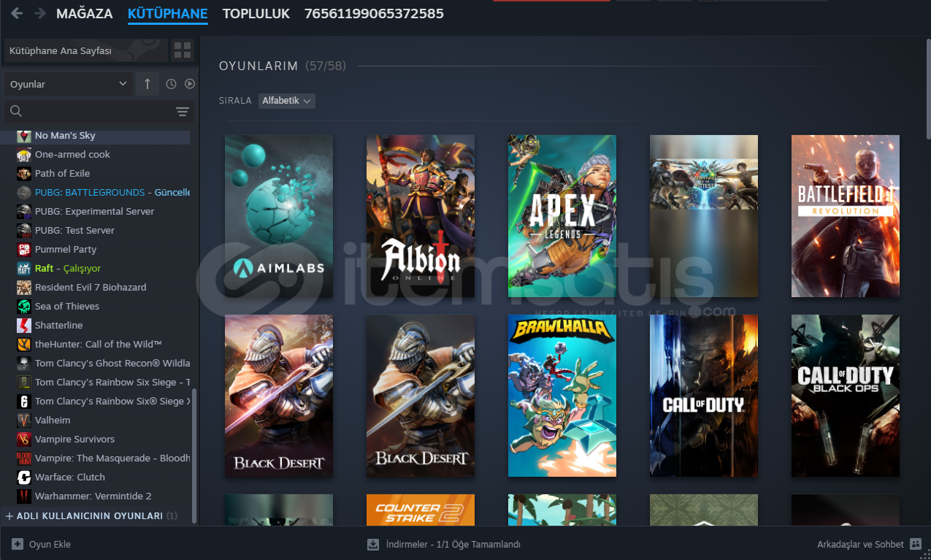Click the PUBG: Test Server icon
Image resolution: width=931 pixels, height=560 pixels.
[x=24, y=231]
